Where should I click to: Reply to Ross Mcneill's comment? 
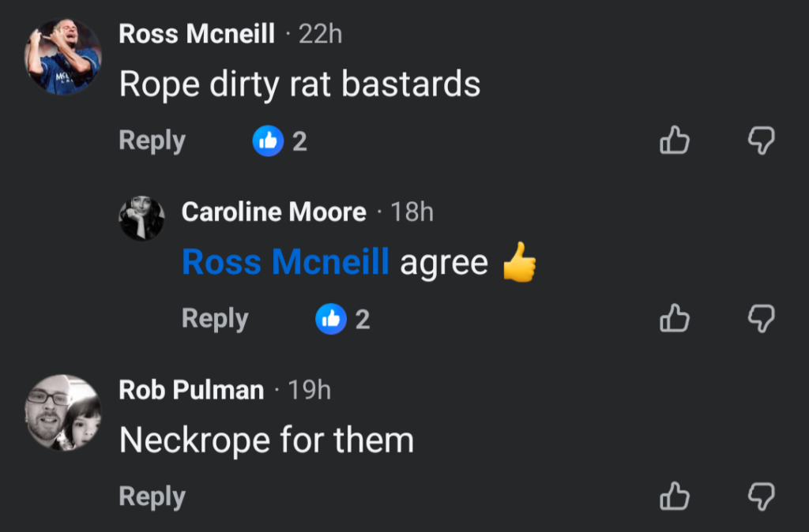(152, 141)
